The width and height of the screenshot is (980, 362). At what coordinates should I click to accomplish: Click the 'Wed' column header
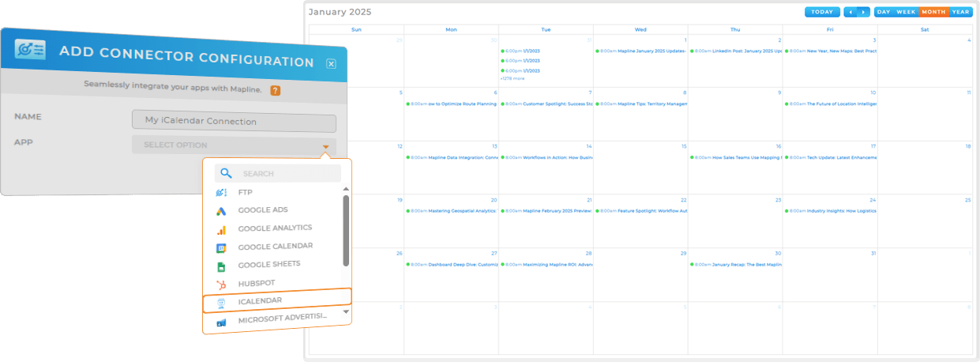640,29
